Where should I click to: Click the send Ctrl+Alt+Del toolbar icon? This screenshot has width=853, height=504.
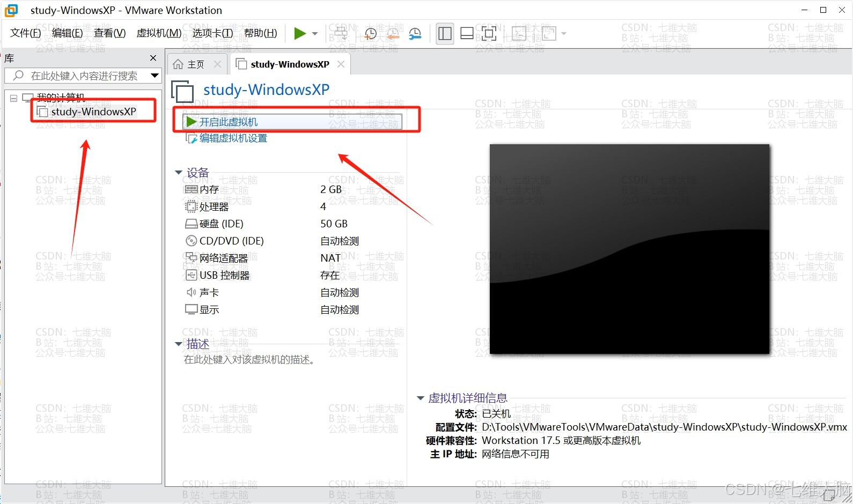coord(341,34)
